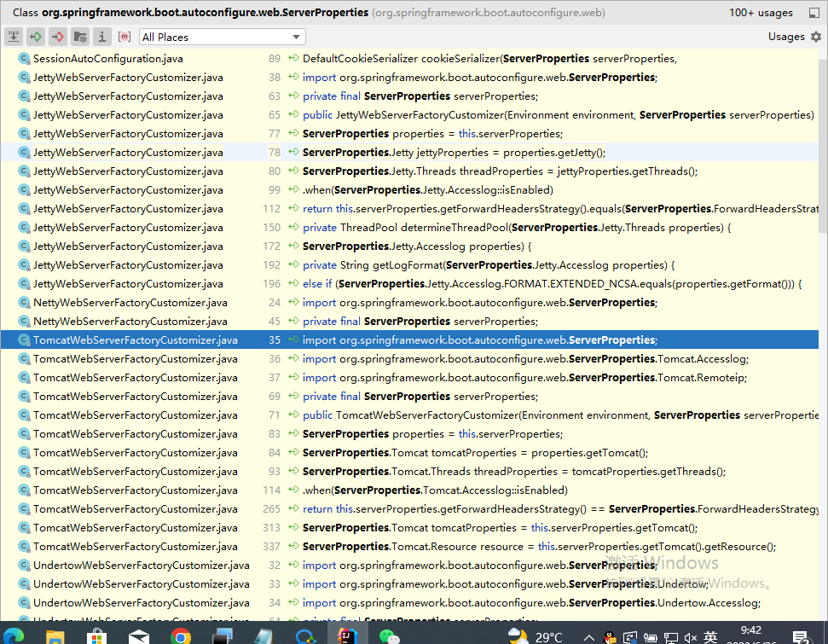
Task: Click line number 71 in usage list
Action: (274, 415)
